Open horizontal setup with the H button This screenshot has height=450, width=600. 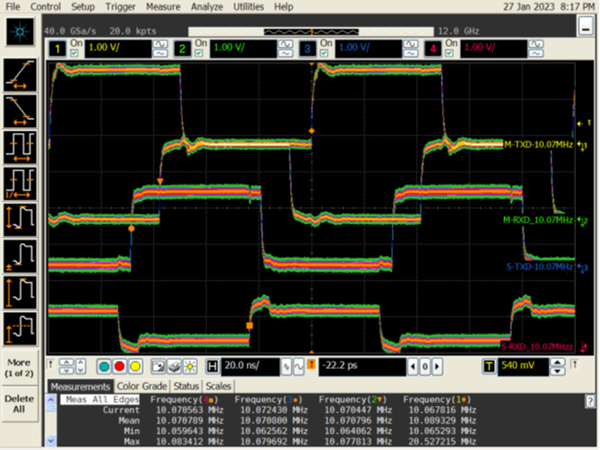pyautogui.click(x=212, y=367)
